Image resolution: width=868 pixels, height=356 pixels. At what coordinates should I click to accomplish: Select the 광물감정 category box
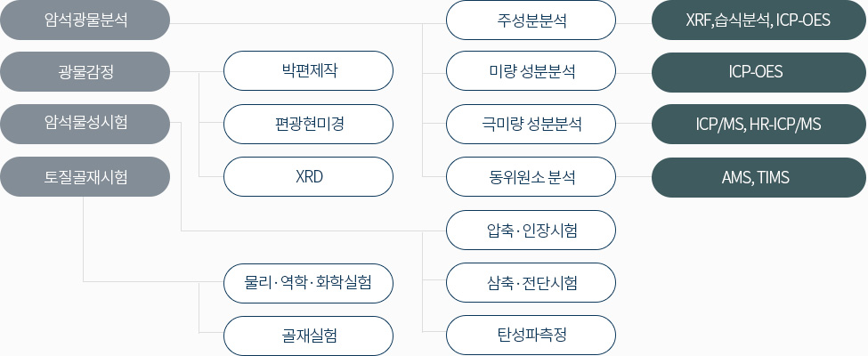pos(85,71)
